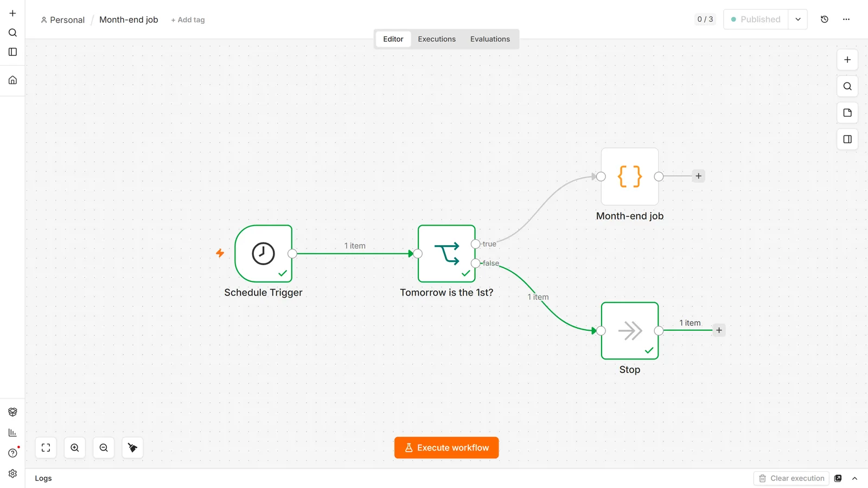Open node search on the right panel
Image resolution: width=868 pixels, height=488 pixels.
point(847,86)
